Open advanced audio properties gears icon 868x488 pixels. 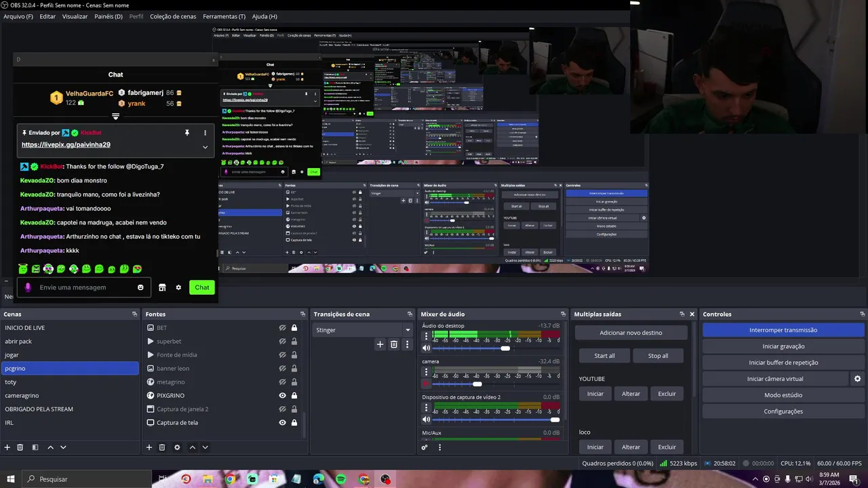[x=425, y=447]
